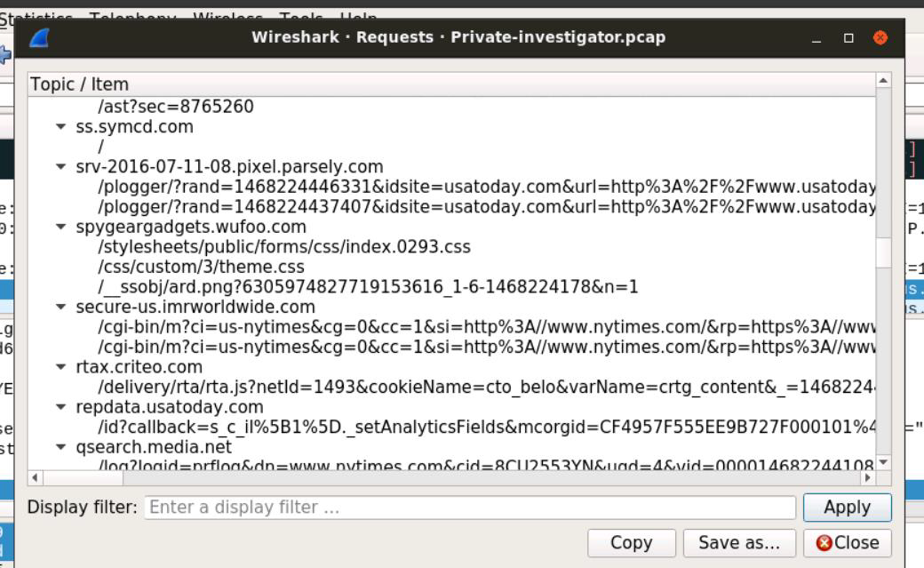This screenshot has width=924, height=568.
Task: Click the horizontal scrollbar left arrow
Action: [x=36, y=477]
